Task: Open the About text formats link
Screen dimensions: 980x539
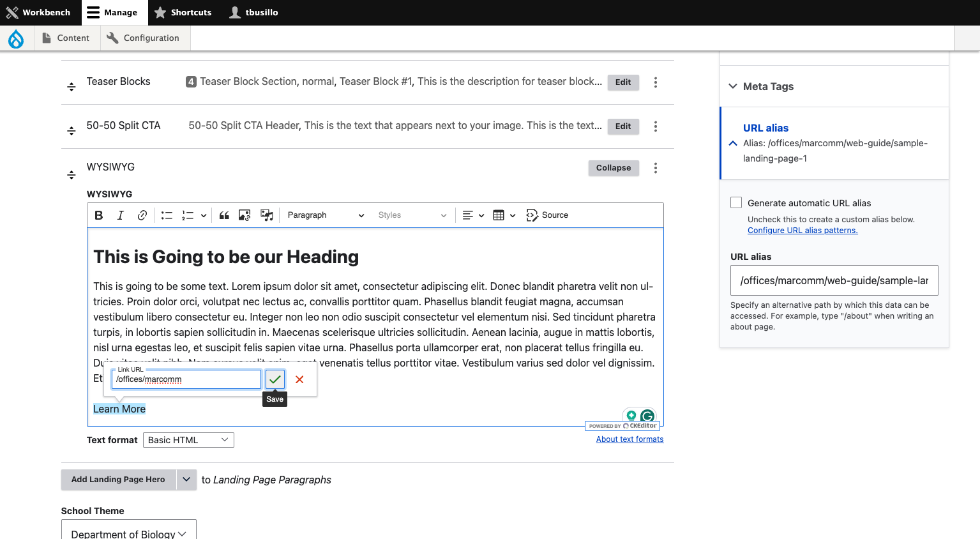Action: click(629, 439)
